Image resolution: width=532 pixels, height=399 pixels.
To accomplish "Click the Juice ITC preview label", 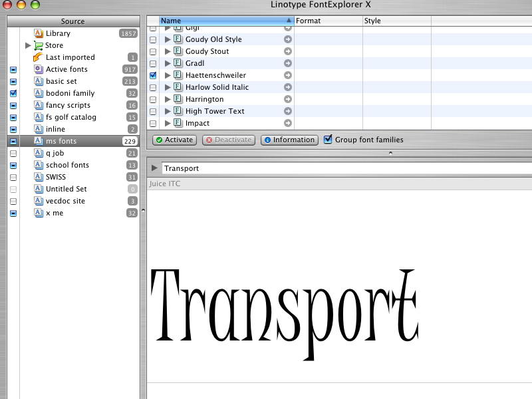I will pyautogui.click(x=164, y=184).
